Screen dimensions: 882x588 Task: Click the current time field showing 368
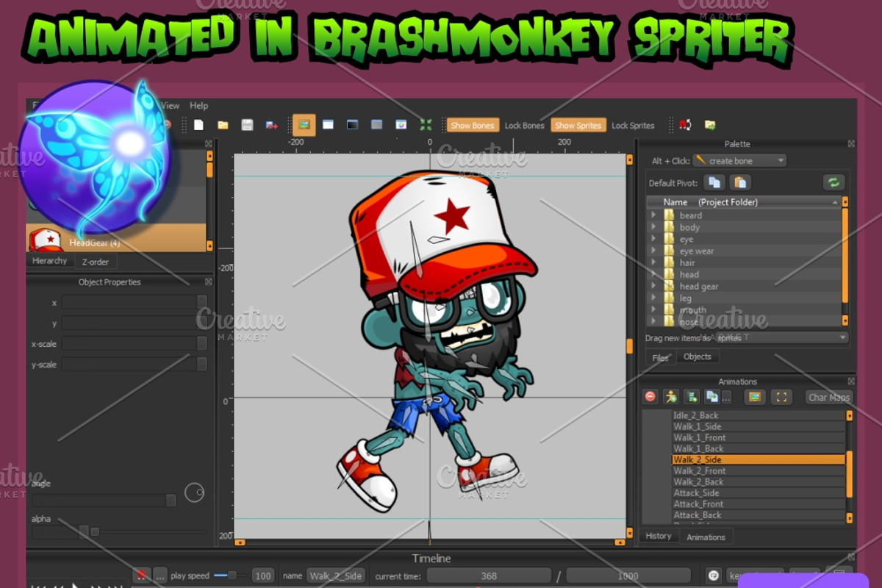click(489, 576)
